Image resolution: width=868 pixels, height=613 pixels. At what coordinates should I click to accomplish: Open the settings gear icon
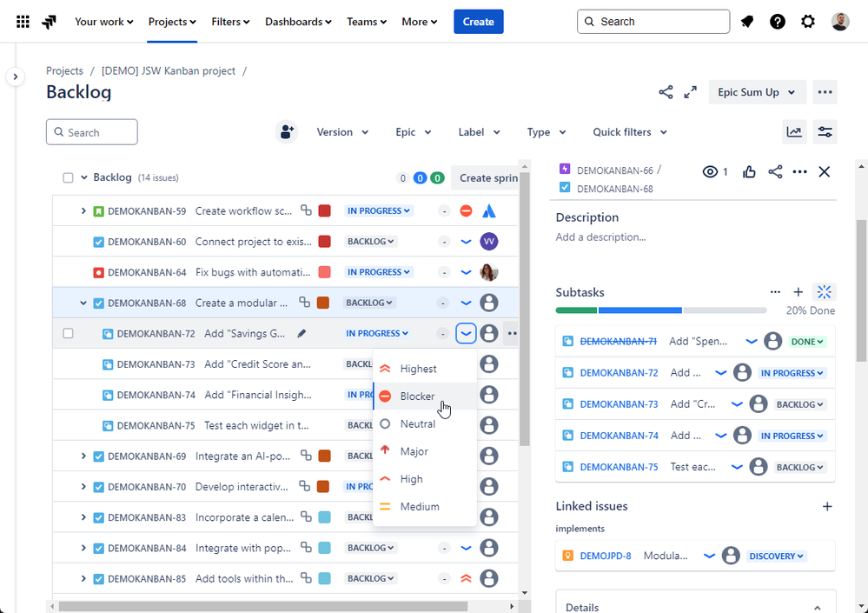coord(808,22)
